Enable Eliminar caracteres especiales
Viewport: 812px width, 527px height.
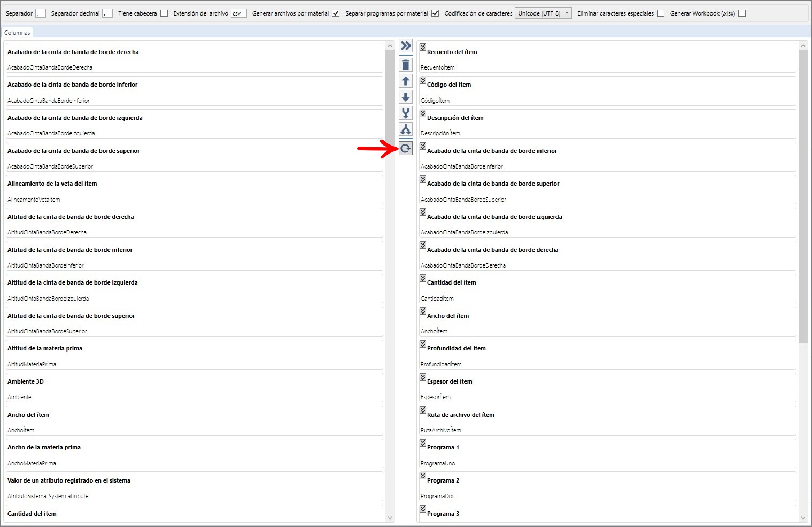point(661,13)
